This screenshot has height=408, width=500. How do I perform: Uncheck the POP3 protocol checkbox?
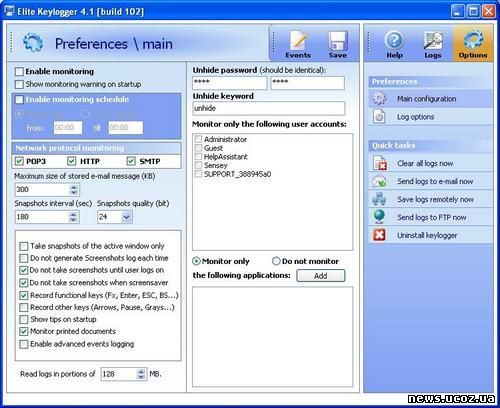click(x=19, y=161)
